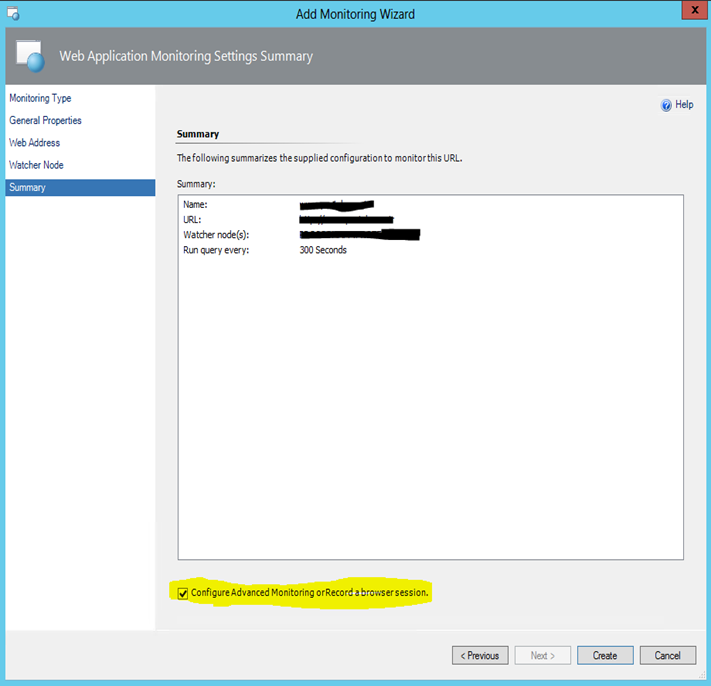711x686 pixels.
Task: Open the Help link text
Action: coord(684,105)
